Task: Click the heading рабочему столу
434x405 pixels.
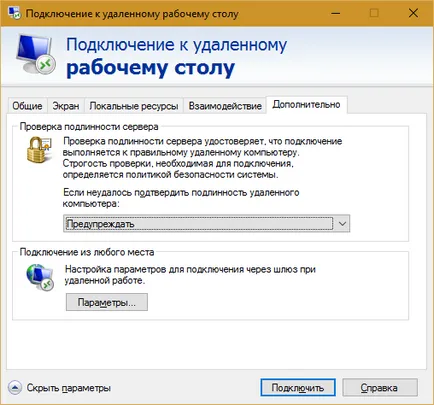Action: pyautogui.click(x=151, y=68)
